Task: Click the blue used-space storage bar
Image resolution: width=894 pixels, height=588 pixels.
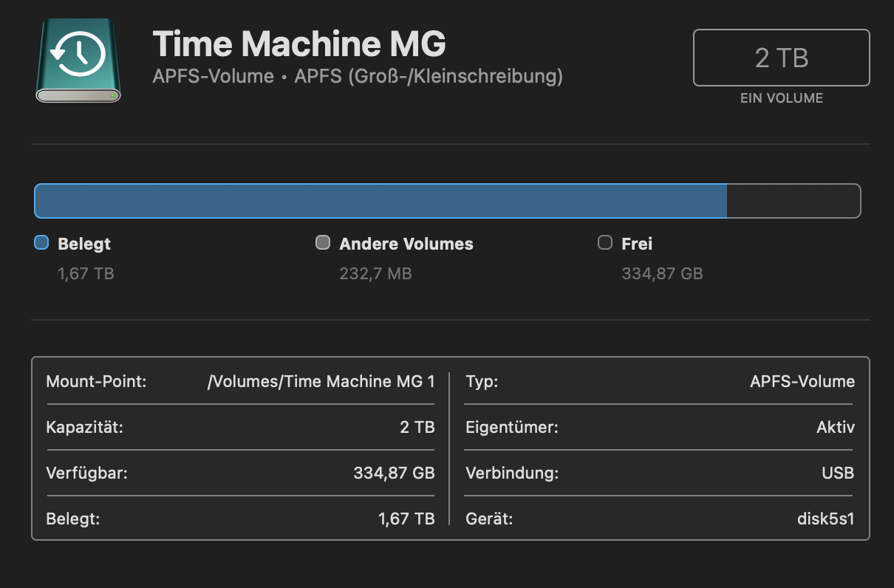Action: 381,201
